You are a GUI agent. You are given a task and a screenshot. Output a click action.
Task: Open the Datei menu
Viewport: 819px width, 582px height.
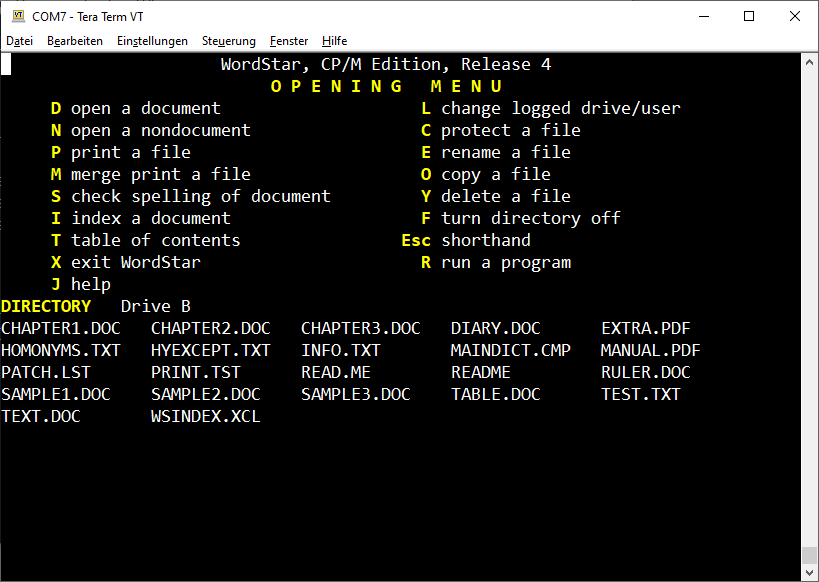pyautogui.click(x=20, y=41)
